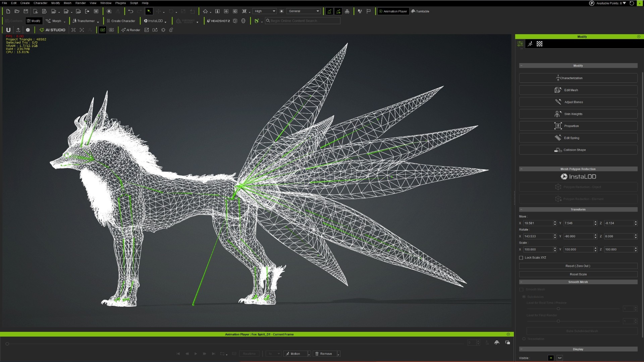The height and width of the screenshot is (362, 644).
Task: Click Reset (Zero Out) button
Action: [578, 266]
